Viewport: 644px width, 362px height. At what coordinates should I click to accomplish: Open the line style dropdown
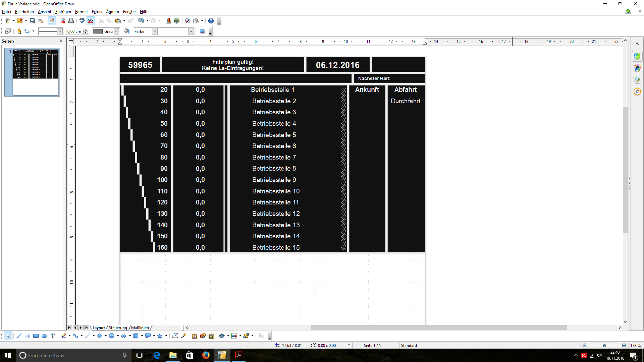click(x=60, y=31)
